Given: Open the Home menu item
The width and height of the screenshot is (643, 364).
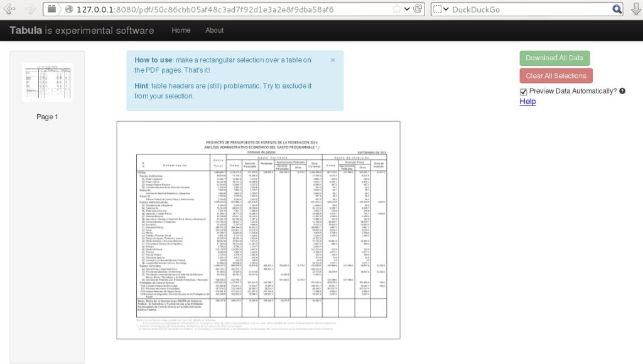Looking at the screenshot, I should click(181, 30).
